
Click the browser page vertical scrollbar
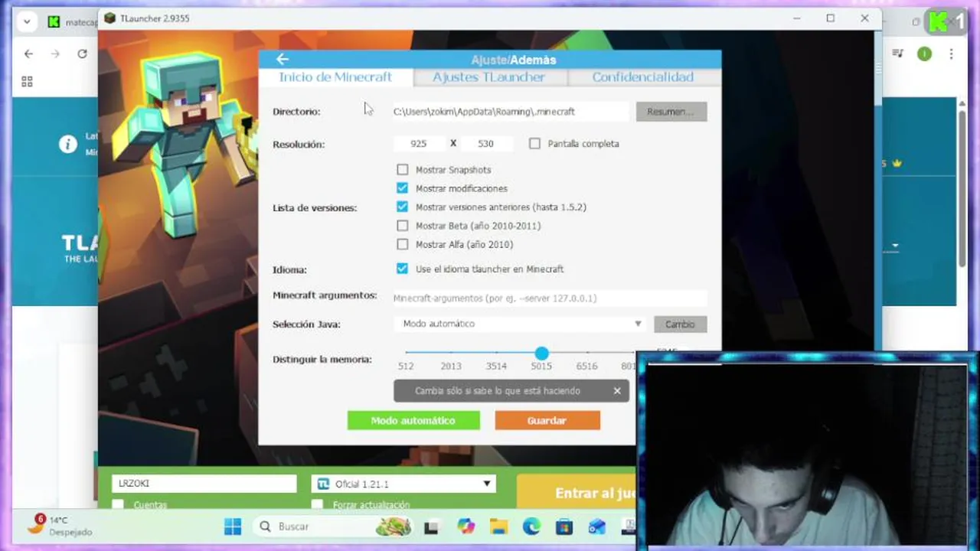click(x=963, y=188)
